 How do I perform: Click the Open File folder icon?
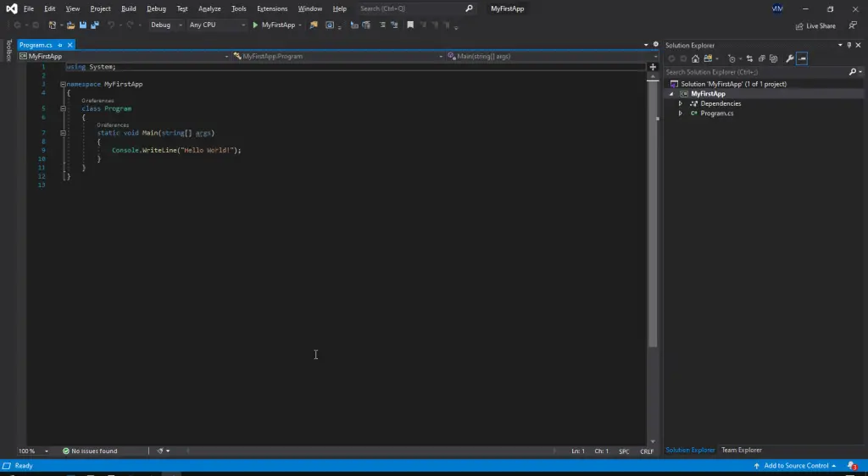click(71, 25)
